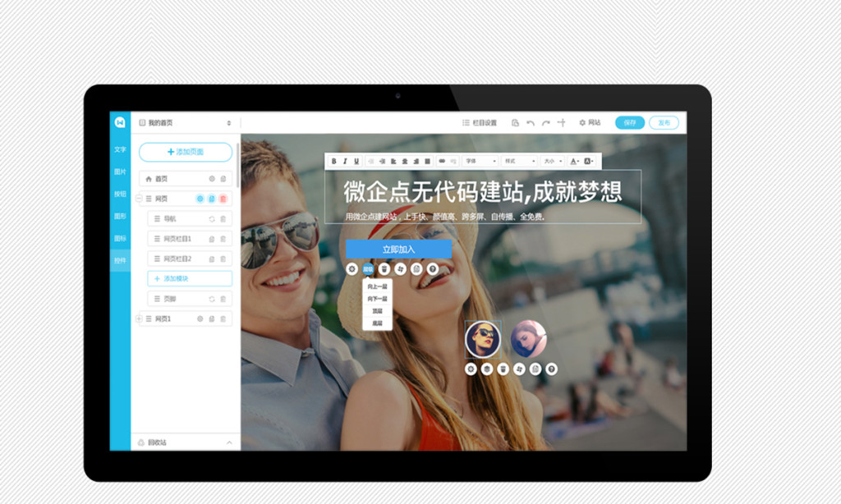Click the app logo in the sidebar

point(120,122)
